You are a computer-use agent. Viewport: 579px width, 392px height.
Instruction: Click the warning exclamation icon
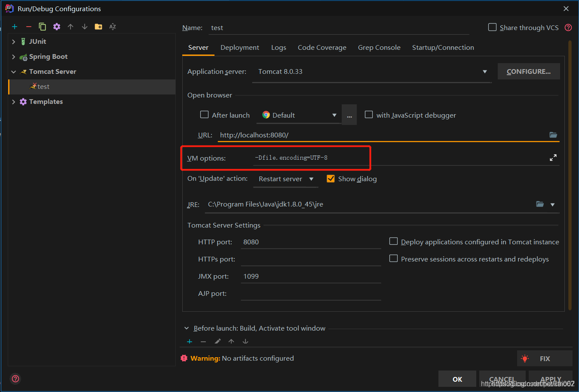coord(184,358)
